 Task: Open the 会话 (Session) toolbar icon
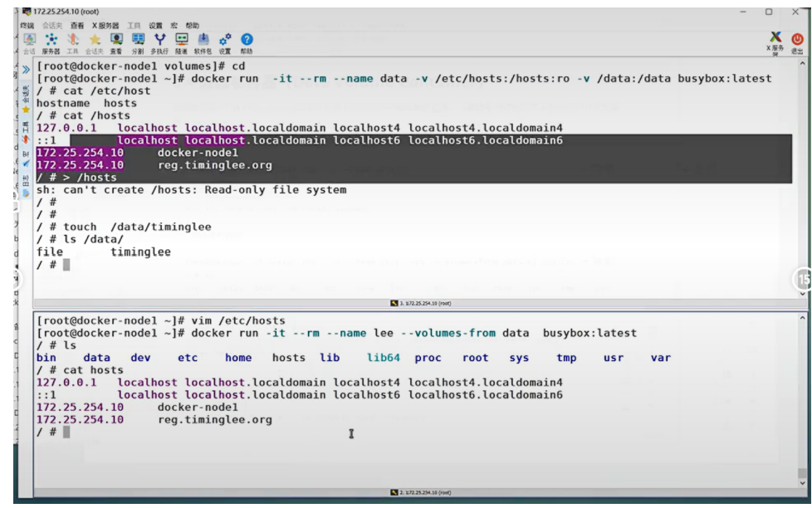tap(30, 43)
